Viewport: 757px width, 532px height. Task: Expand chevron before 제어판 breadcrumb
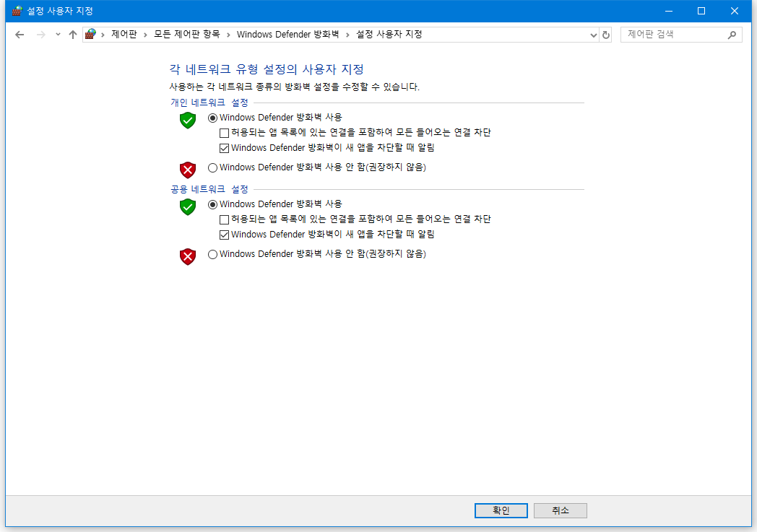[103, 35]
